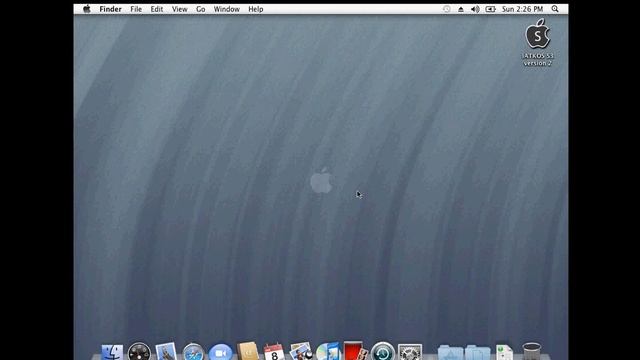Click the battery status icon
This screenshot has width=640, height=360.
click(490, 9)
